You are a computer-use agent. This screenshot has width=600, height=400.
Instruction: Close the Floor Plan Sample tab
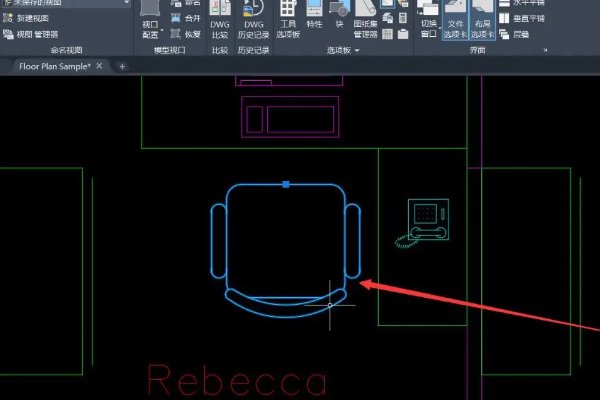[x=102, y=66]
